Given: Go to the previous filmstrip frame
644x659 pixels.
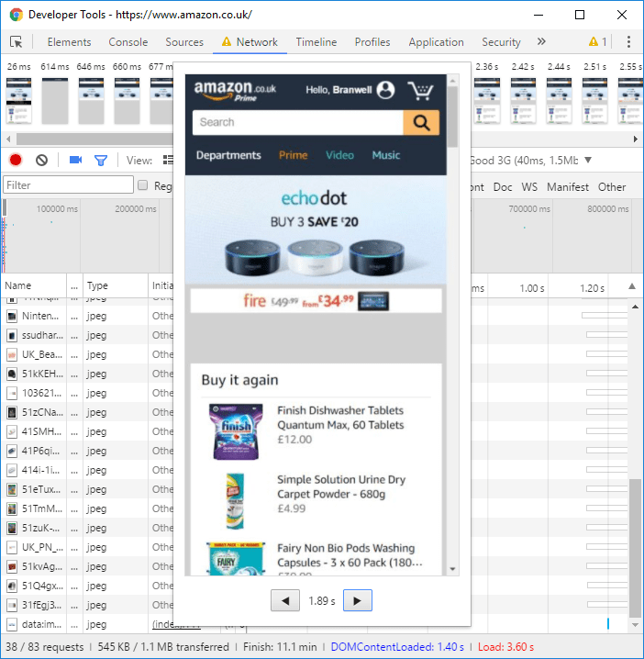Looking at the screenshot, I should [285, 600].
